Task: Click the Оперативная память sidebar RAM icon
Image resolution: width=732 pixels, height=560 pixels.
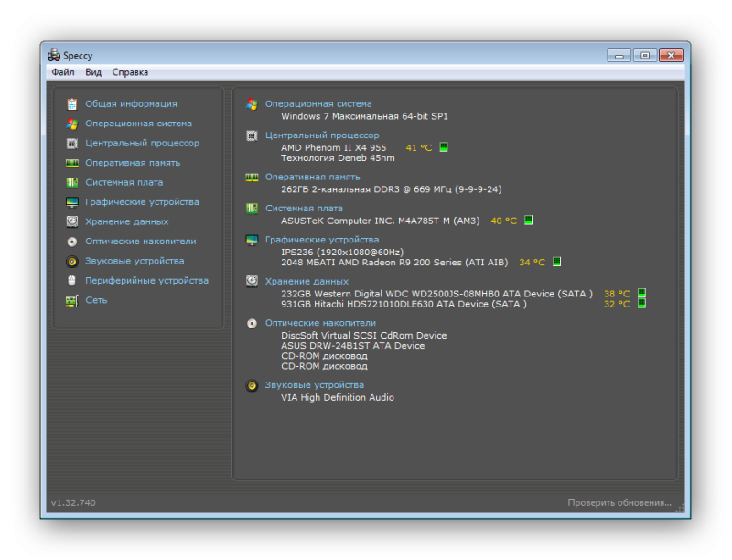Action: (x=72, y=163)
